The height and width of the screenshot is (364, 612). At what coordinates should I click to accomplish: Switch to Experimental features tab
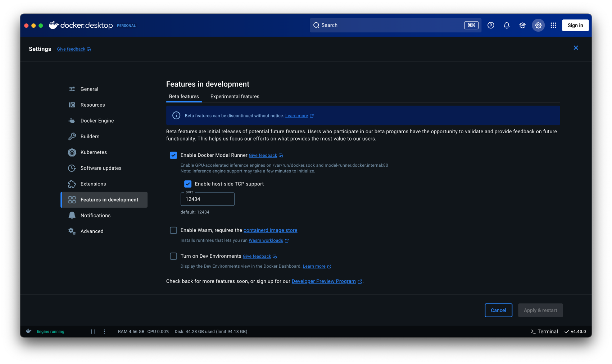[x=235, y=97]
